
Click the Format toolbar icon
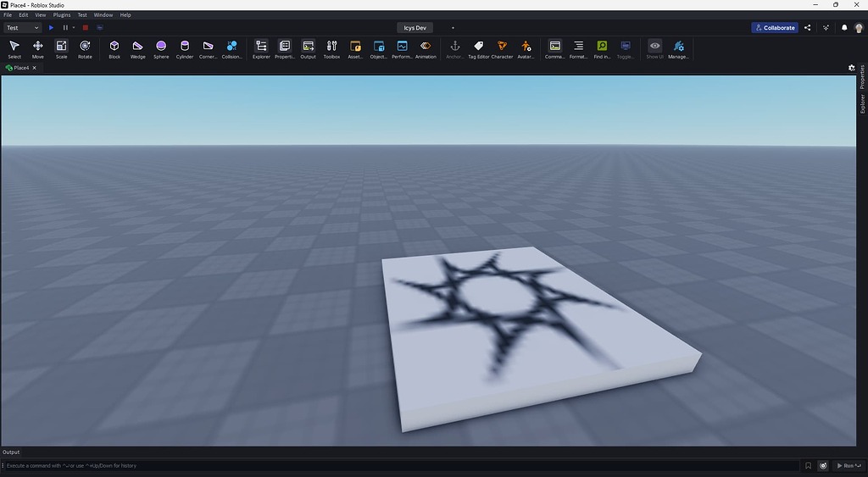(578, 49)
